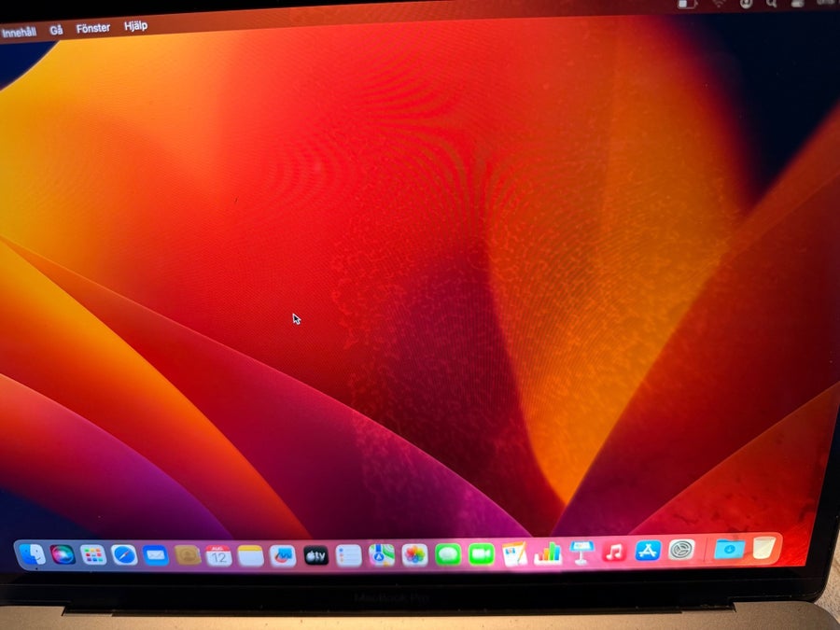
Task: Open the Photos app icon
Action: (x=414, y=555)
